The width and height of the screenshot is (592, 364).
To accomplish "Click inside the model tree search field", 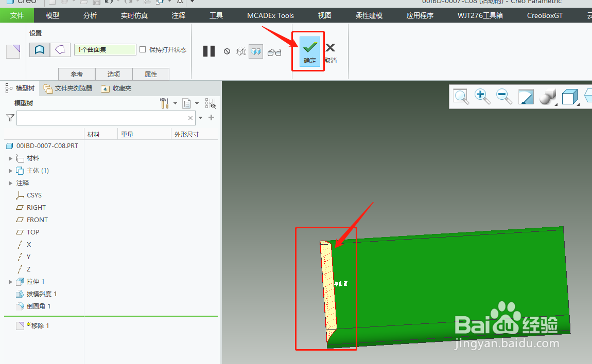I will (103, 118).
